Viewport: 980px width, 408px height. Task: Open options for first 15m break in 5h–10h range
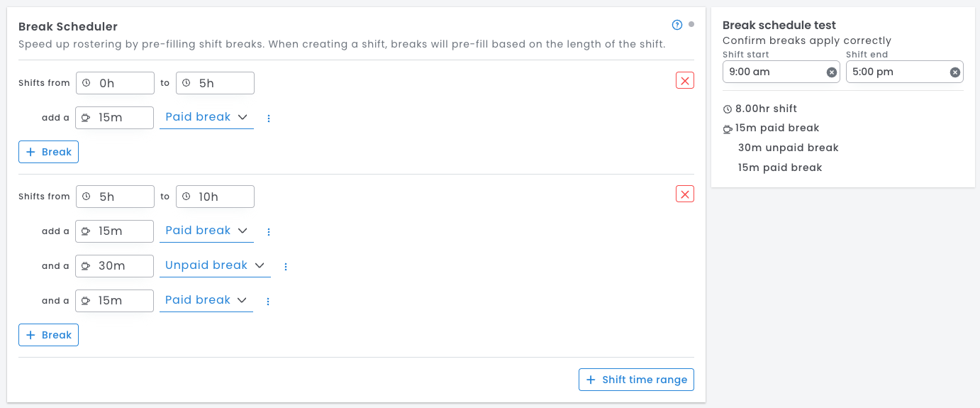pyautogui.click(x=269, y=232)
